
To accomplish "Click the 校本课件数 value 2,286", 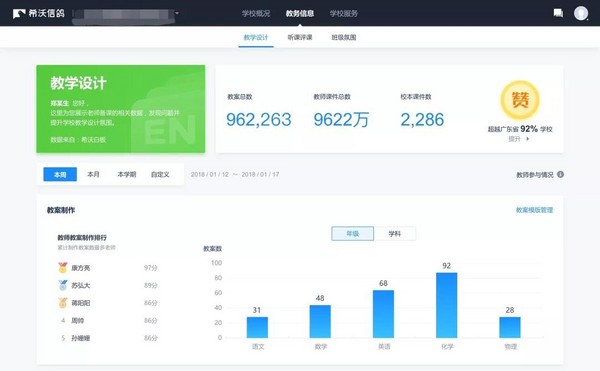I will 422,120.
